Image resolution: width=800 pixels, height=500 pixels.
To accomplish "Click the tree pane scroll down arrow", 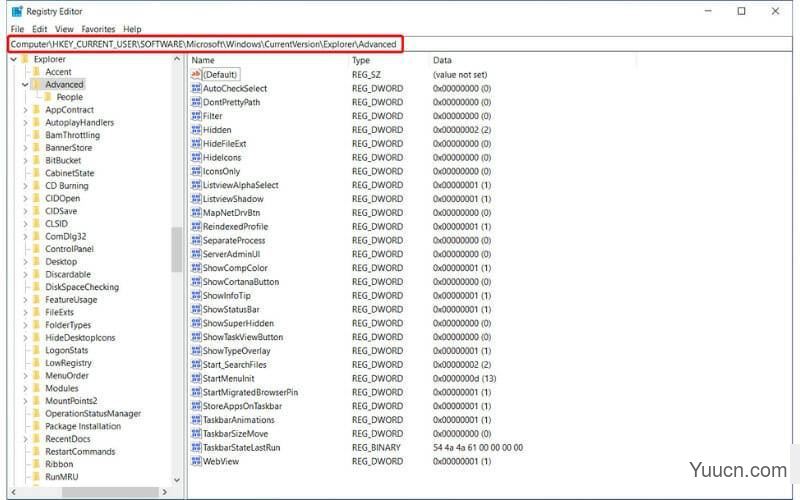I will point(177,480).
